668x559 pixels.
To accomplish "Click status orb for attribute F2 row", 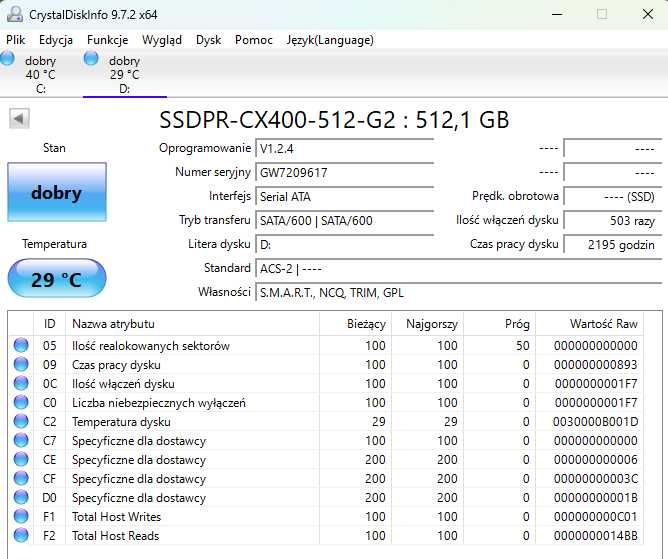I will (21, 536).
